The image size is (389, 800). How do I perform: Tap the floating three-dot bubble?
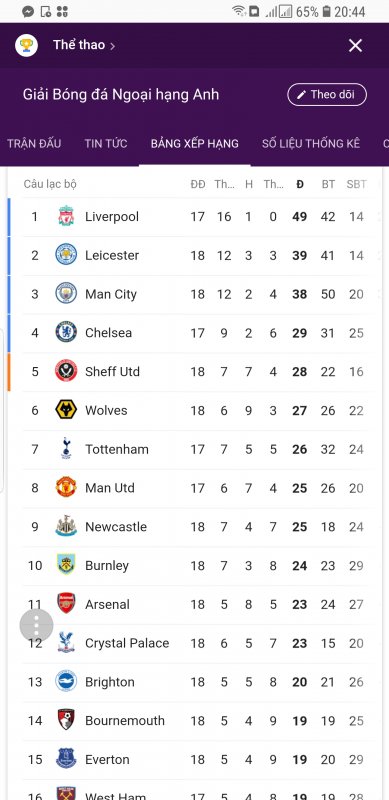tap(36, 625)
